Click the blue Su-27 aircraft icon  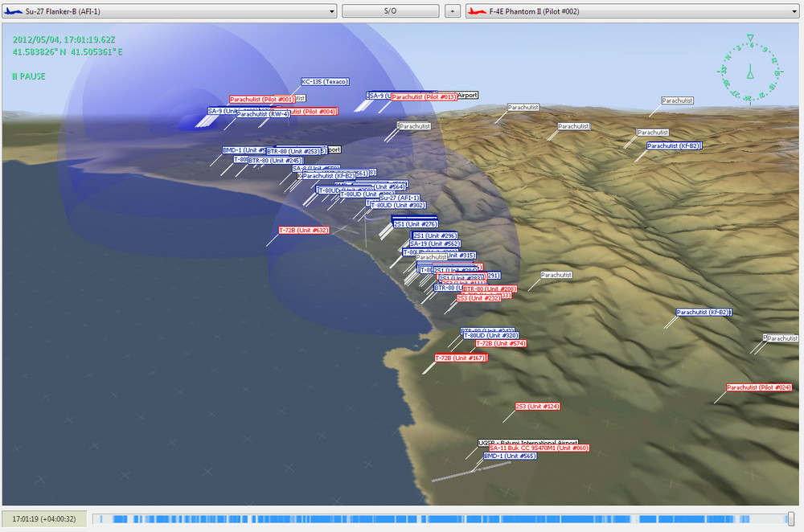(13, 11)
